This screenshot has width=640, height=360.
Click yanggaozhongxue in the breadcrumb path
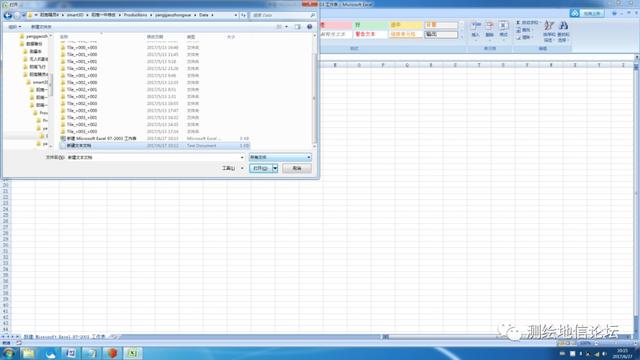tap(173, 15)
